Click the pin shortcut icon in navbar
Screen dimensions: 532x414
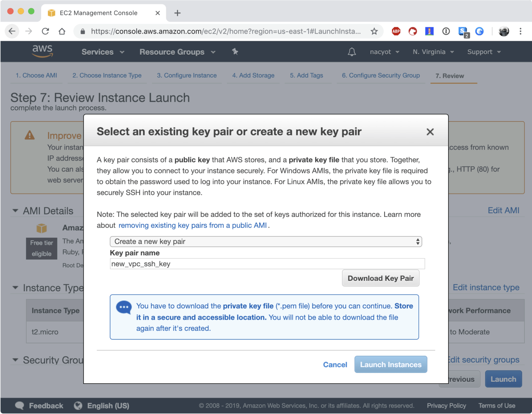(x=235, y=52)
